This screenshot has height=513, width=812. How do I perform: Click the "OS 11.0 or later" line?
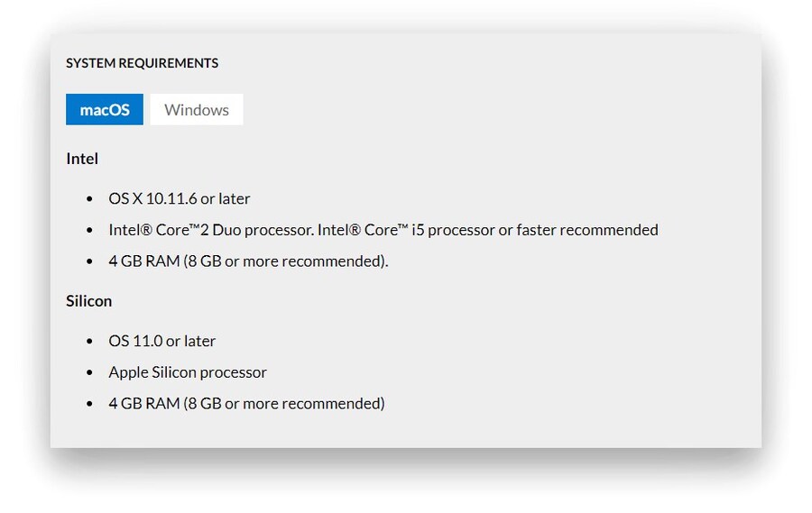pyautogui.click(x=162, y=341)
